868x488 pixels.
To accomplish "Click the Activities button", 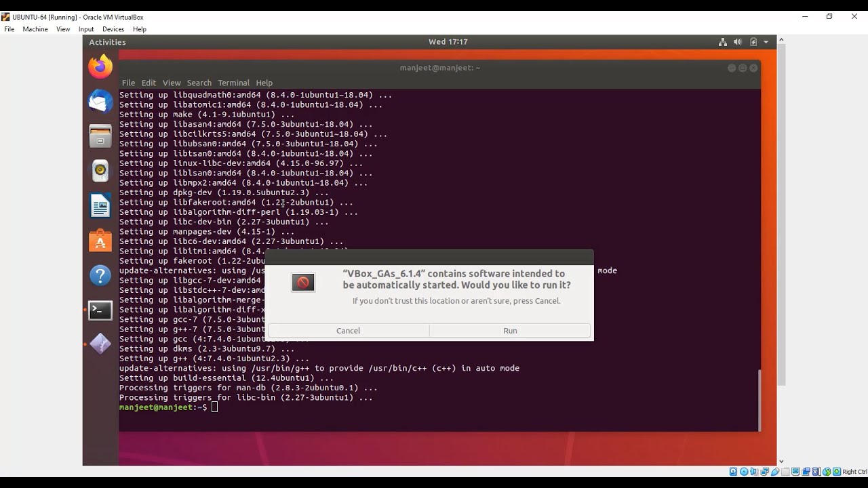I will [107, 42].
